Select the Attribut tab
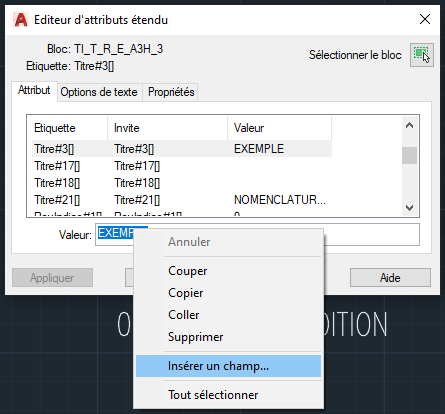Screen dimensions: 445x414 coord(34,90)
